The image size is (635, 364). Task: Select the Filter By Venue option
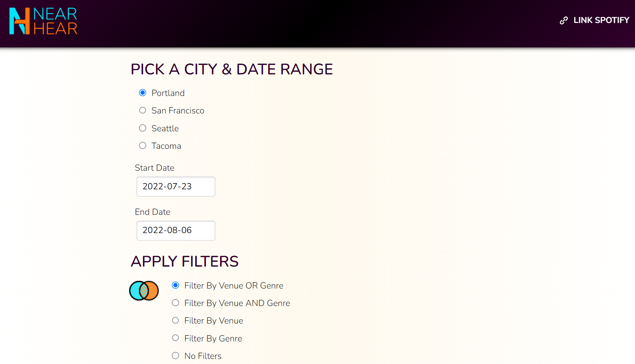(x=176, y=320)
